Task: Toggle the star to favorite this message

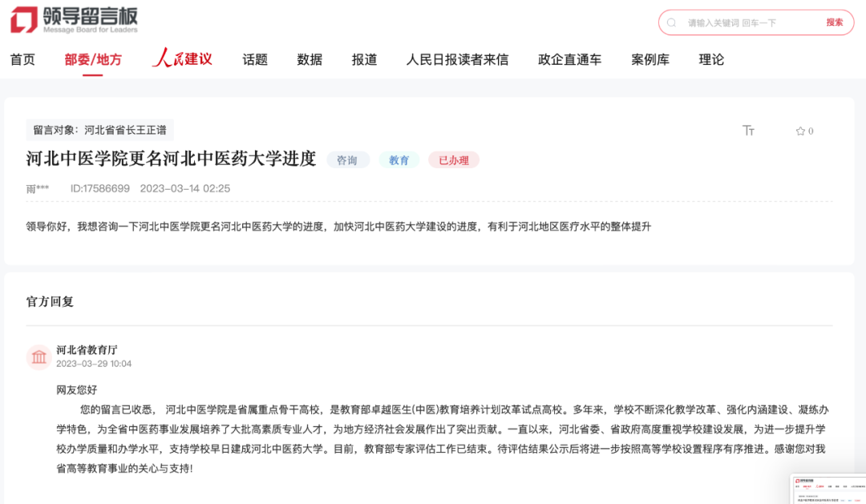Action: click(799, 131)
